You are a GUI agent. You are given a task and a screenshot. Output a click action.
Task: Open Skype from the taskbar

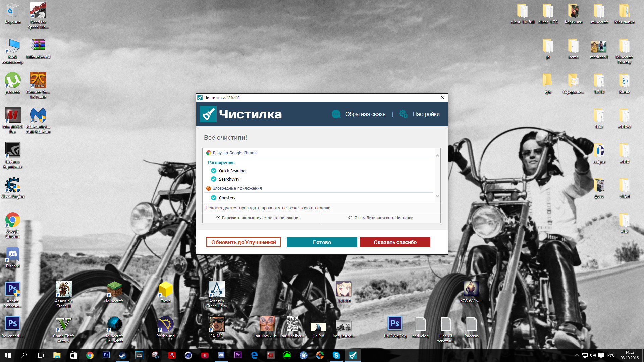[x=336, y=355]
